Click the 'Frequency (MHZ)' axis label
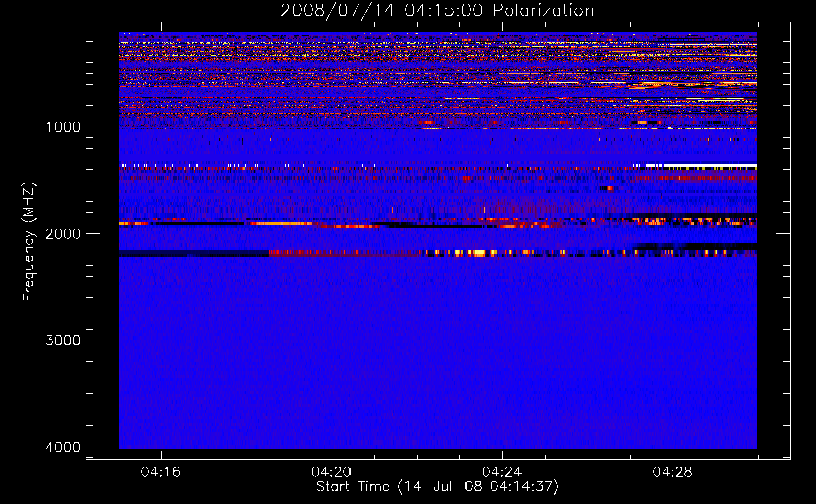 [29, 242]
